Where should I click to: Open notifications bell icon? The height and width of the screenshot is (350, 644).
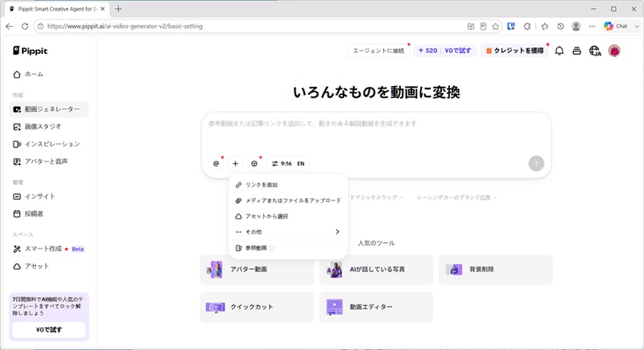559,51
